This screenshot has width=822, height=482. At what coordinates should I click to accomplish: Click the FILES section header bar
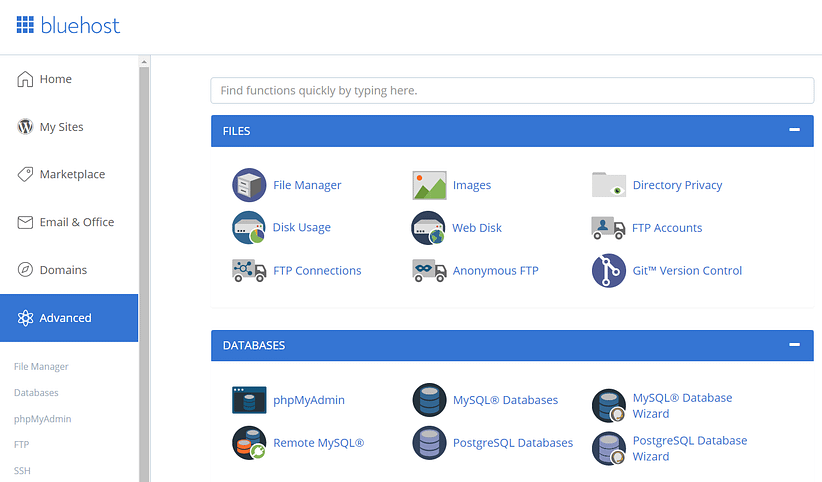(512, 131)
